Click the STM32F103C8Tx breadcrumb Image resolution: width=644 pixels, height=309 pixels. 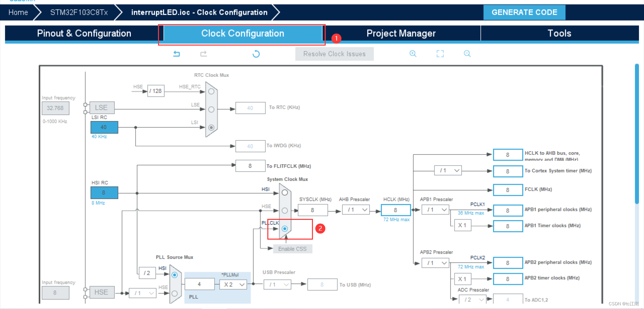coord(79,12)
